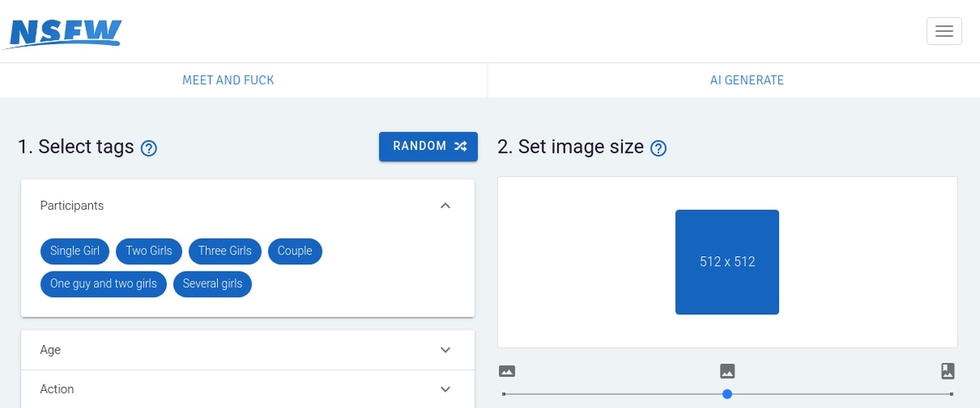Open the first tab left of AI Generate
Viewport: 980px width, 408px height.
[228, 80]
